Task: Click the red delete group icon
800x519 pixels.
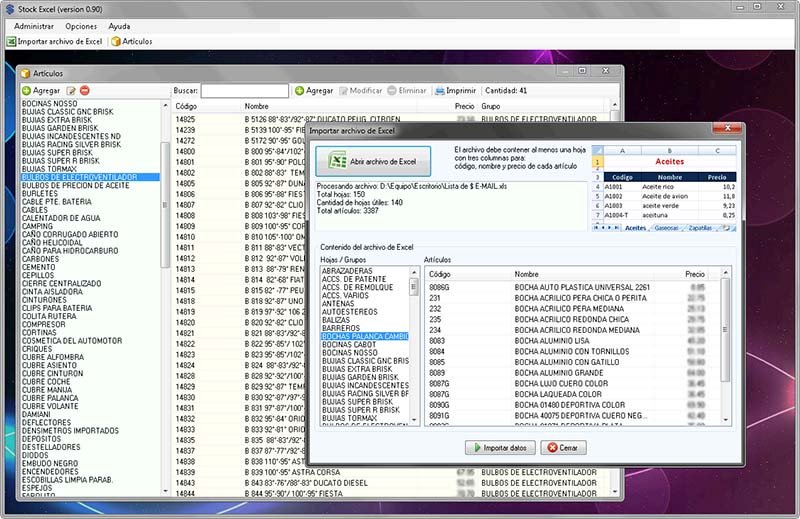Action: [85, 90]
